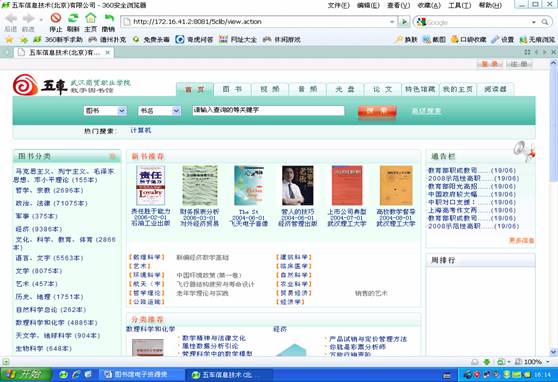Click the search keyword input field

coord(268,110)
